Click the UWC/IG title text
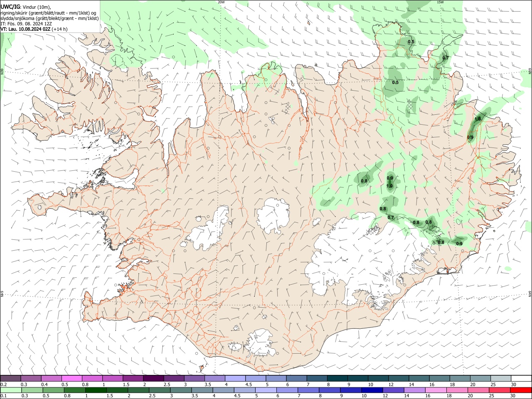Image resolution: width=532 pixels, height=399 pixels. (x=10, y=7)
